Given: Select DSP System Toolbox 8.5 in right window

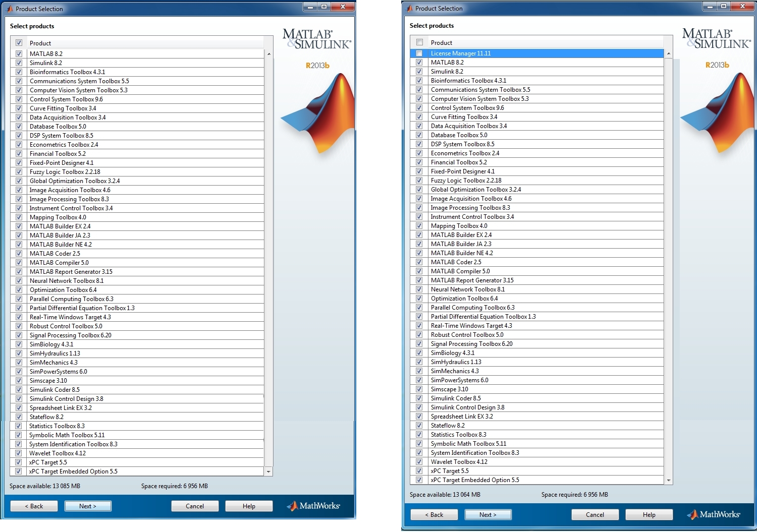Looking at the screenshot, I should (x=537, y=144).
